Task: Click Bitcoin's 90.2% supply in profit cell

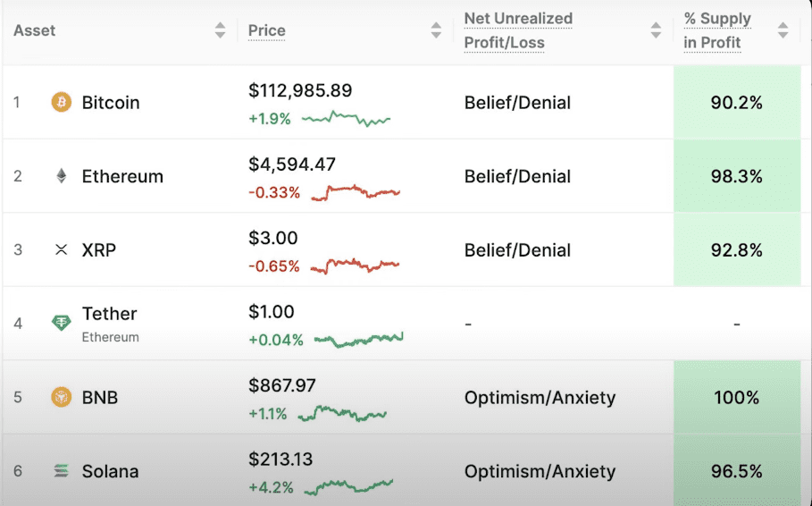Action: pos(736,103)
